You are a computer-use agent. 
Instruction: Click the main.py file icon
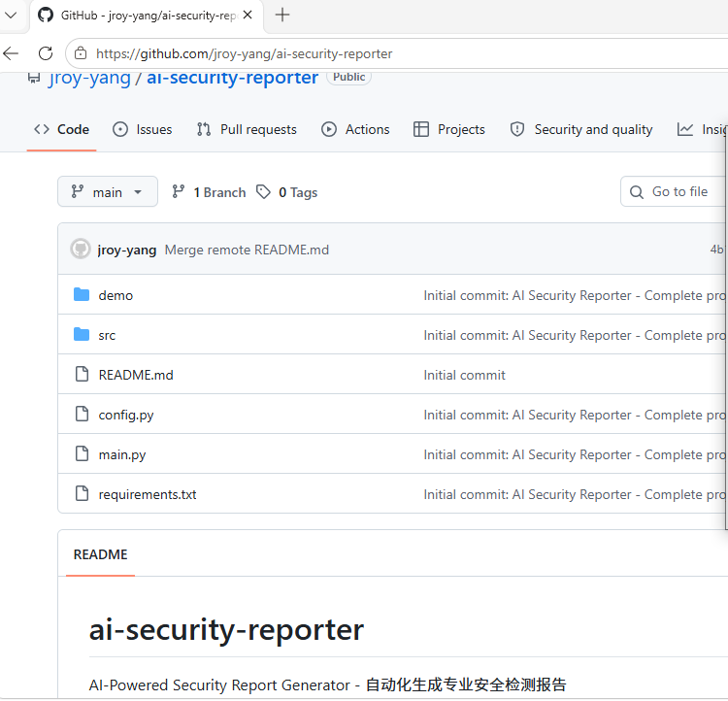coord(82,453)
